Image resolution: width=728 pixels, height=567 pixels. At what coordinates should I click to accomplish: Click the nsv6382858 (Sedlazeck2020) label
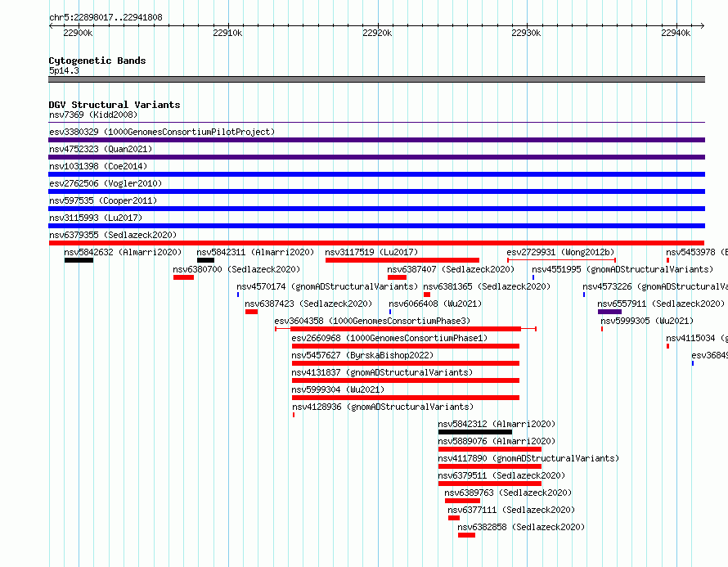pos(521,527)
